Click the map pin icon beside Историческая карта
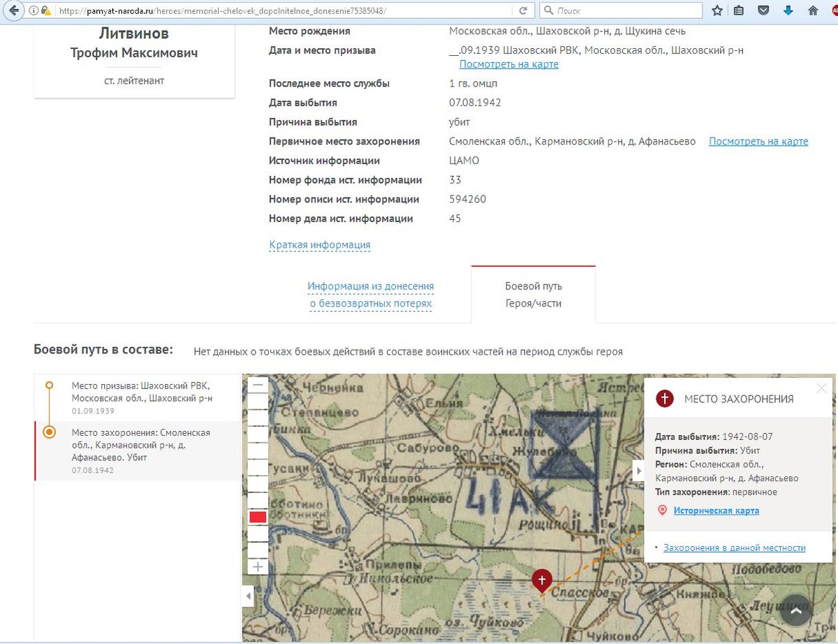The image size is (838, 644). coord(662,511)
